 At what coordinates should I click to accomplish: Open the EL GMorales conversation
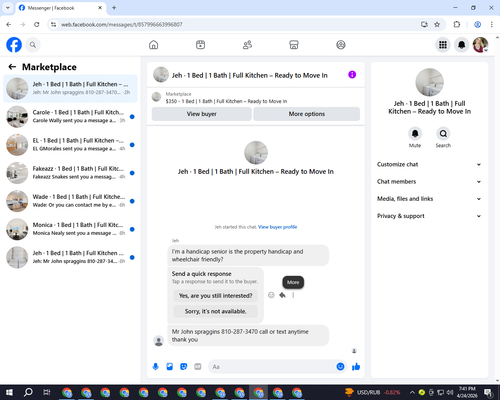pos(70,145)
